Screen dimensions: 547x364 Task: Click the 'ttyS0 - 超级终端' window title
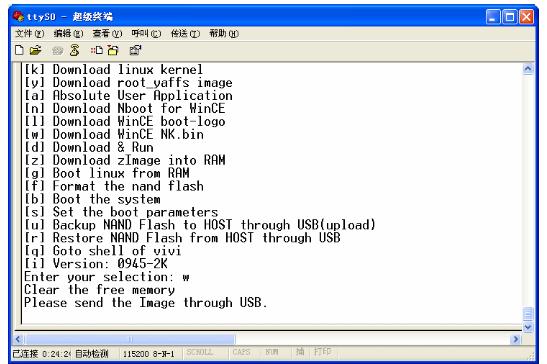coord(70,16)
